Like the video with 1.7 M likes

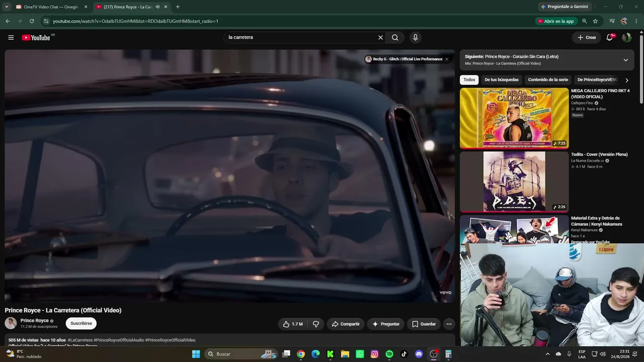tap(292, 324)
